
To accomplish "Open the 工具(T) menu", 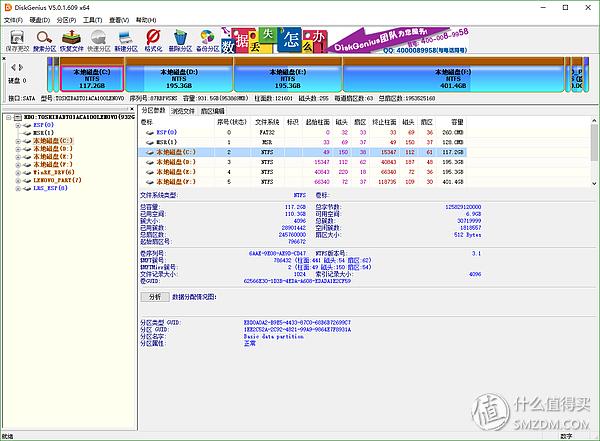I will [93, 19].
